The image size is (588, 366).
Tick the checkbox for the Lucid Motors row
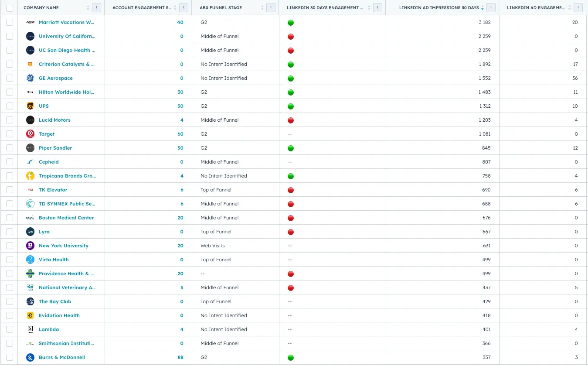coord(10,120)
